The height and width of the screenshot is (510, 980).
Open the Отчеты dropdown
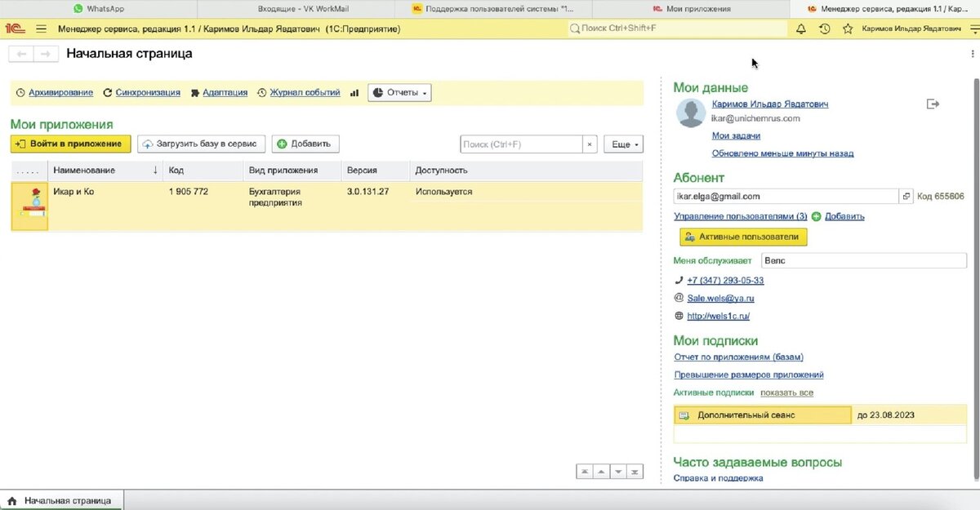point(399,93)
